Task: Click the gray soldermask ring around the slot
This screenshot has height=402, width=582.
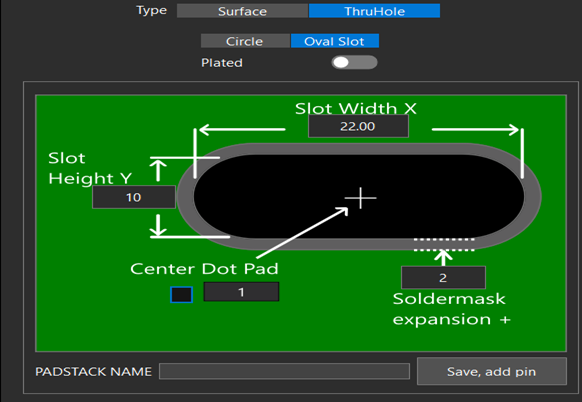Action: coord(359,148)
